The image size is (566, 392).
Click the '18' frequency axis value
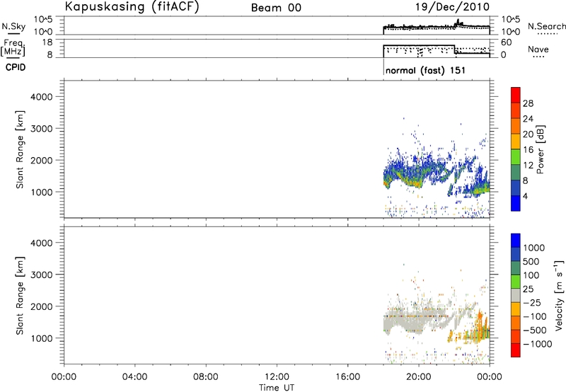(x=47, y=42)
